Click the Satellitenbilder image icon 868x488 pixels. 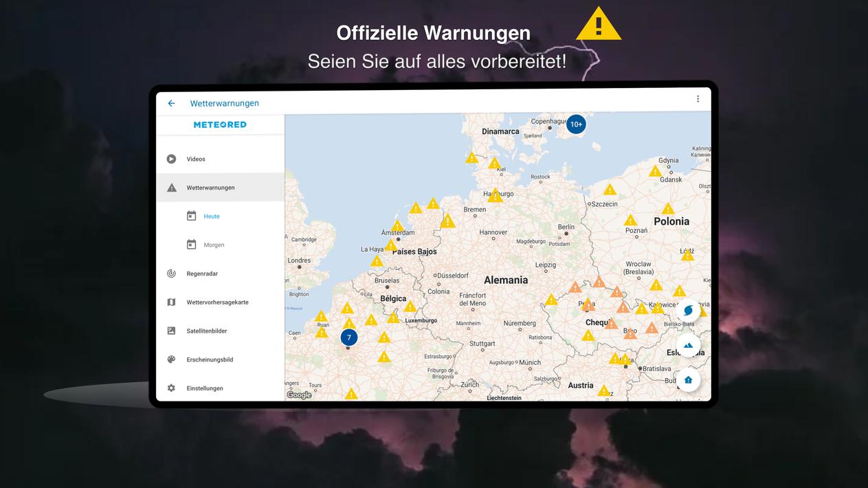171,331
